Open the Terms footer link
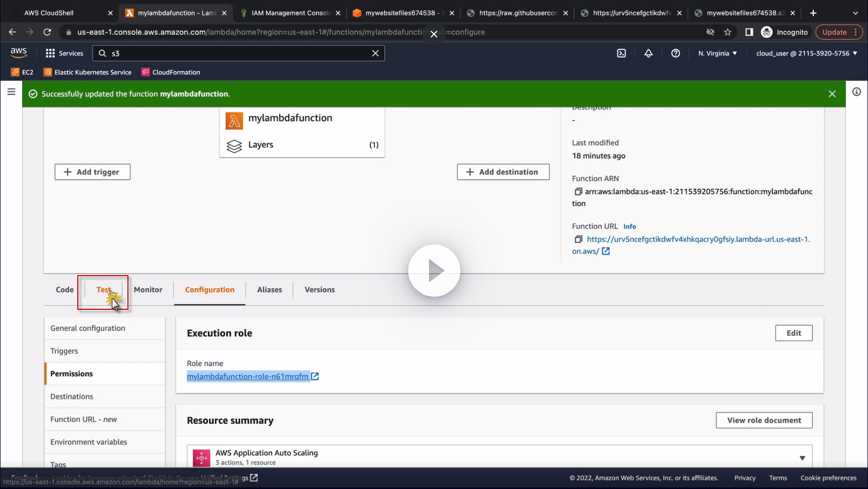This screenshot has width=868, height=489. pos(778,478)
